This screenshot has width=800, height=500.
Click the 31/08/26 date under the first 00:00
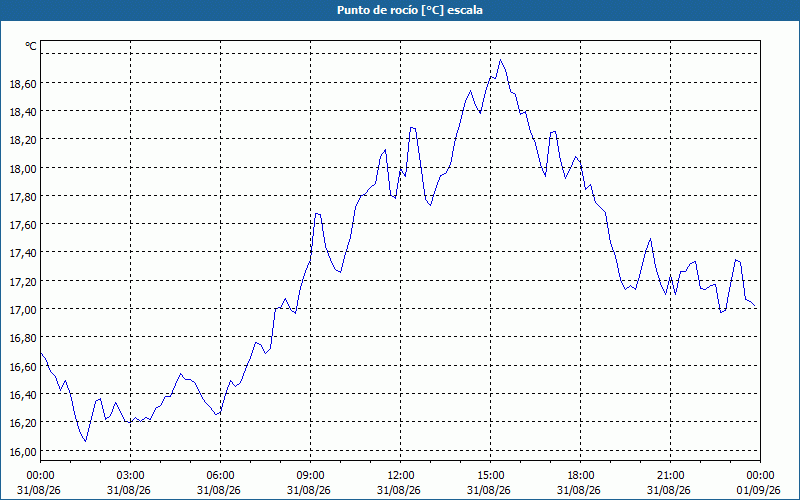39,490
